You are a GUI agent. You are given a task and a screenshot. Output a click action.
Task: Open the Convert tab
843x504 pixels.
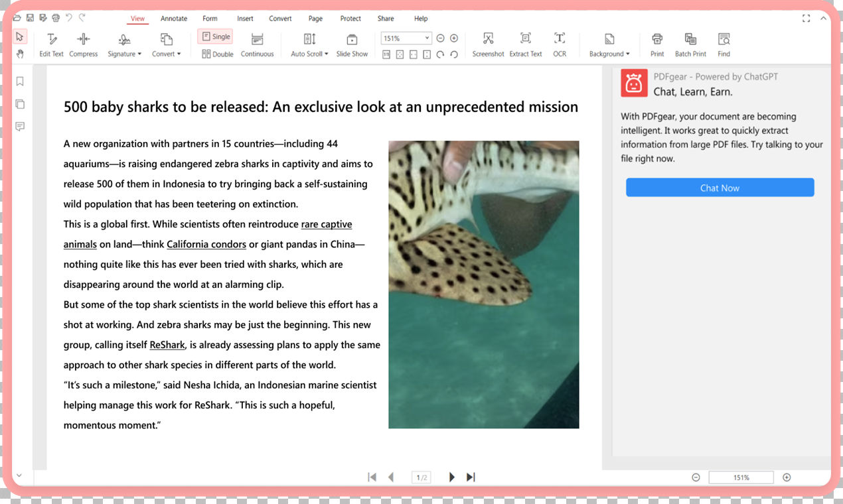[280, 19]
